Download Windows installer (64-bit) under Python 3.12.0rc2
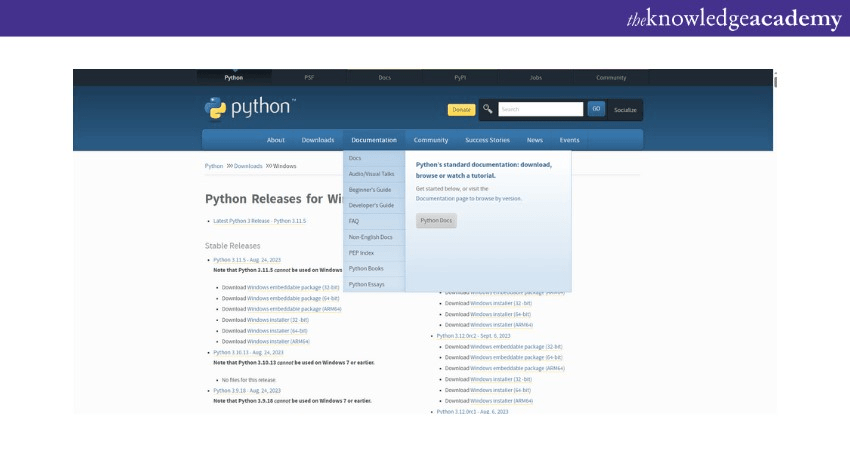850x450 pixels. pos(501,390)
